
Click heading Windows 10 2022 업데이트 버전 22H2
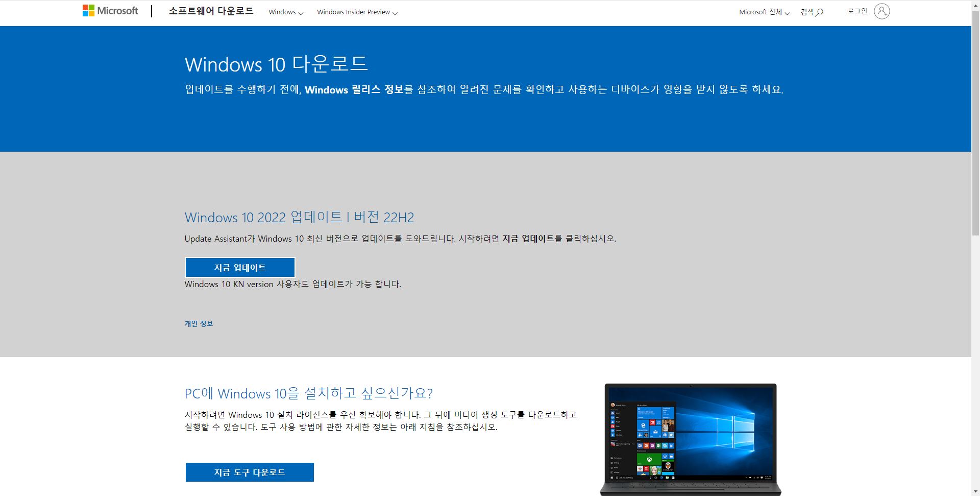(x=299, y=218)
